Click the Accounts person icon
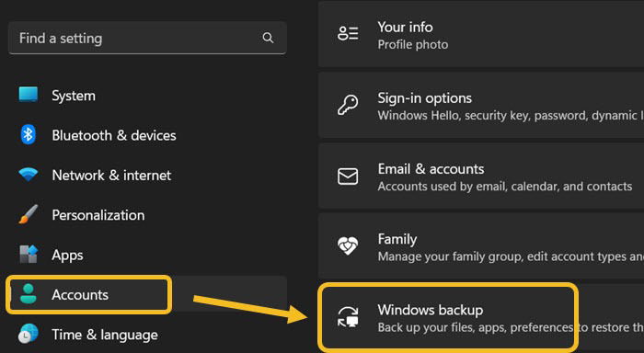The image size is (644, 353). coord(29,294)
